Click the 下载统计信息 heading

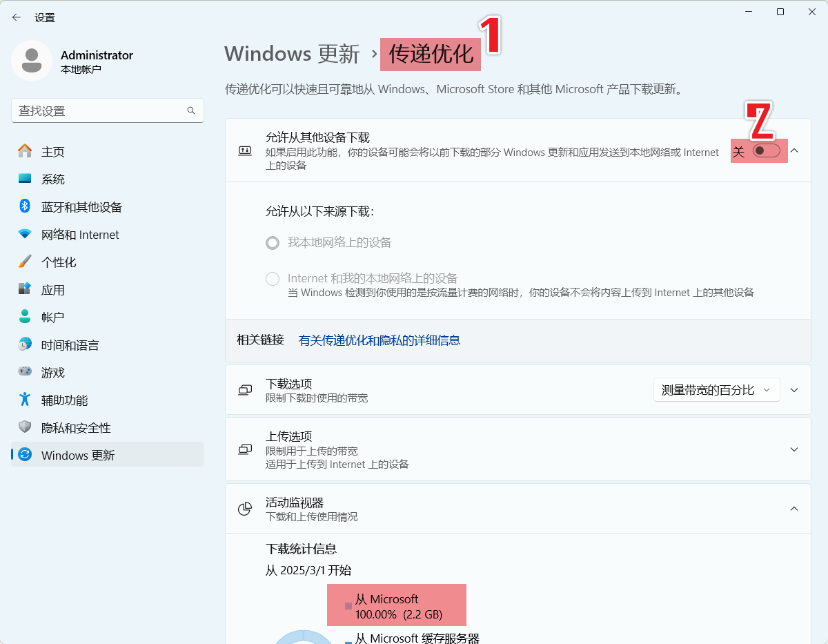tap(302, 549)
